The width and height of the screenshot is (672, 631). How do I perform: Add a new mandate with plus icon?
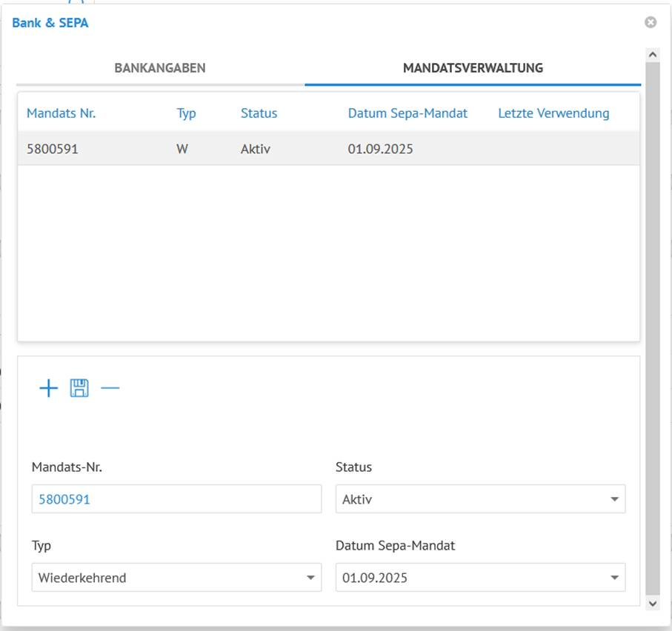48,388
